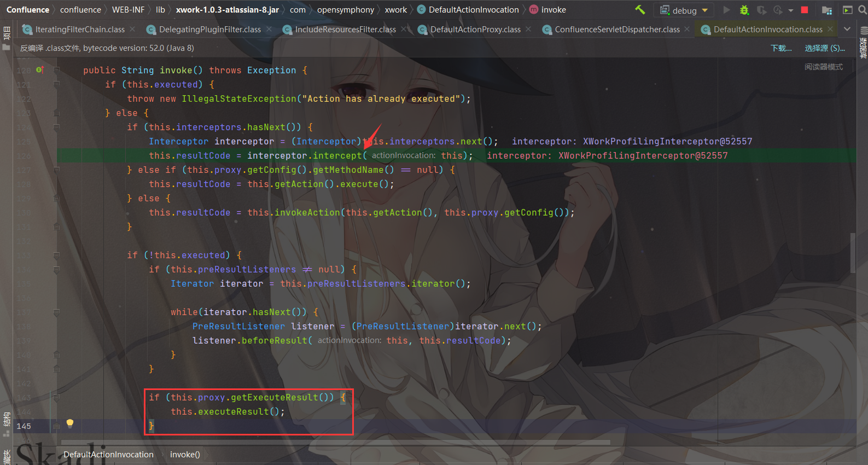The width and height of the screenshot is (868, 465).
Task: Click getMethodName() on line 127
Action: tap(353, 170)
